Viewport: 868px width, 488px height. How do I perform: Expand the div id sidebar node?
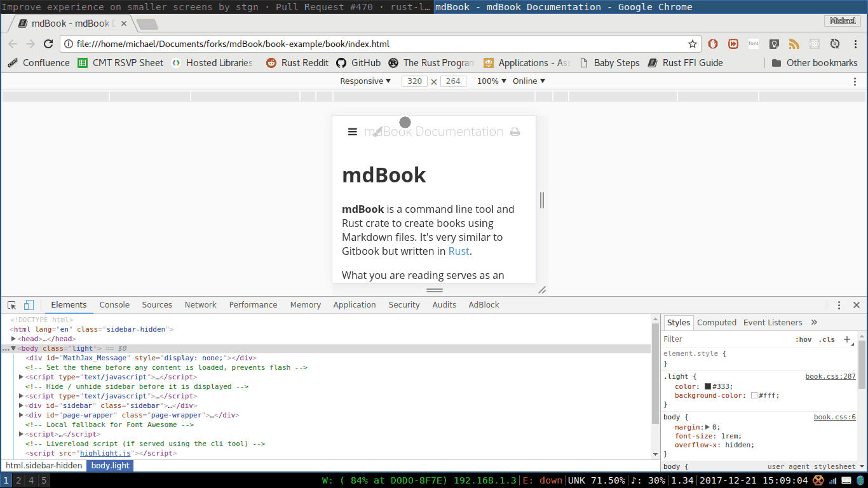[x=21, y=405]
